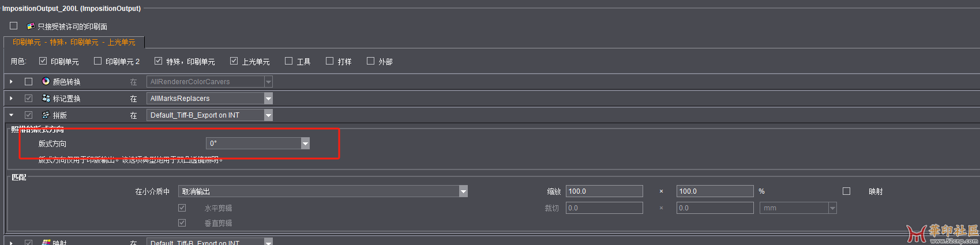The width and height of the screenshot is (980, 245).
Task: Enable the 工具 usage checkbox
Action: tap(289, 61)
